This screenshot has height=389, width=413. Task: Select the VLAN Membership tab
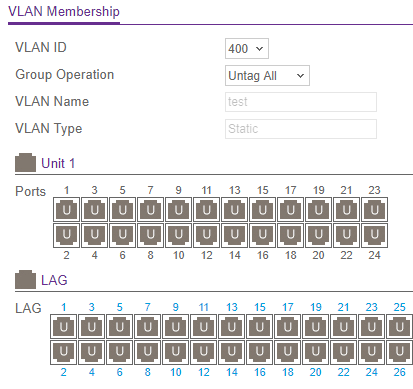coord(64,12)
